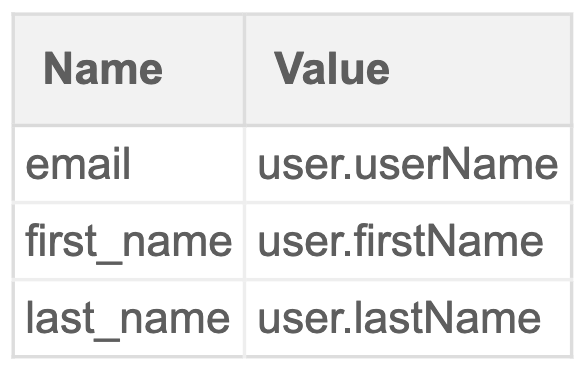Click the underscore in last_name

(107, 339)
